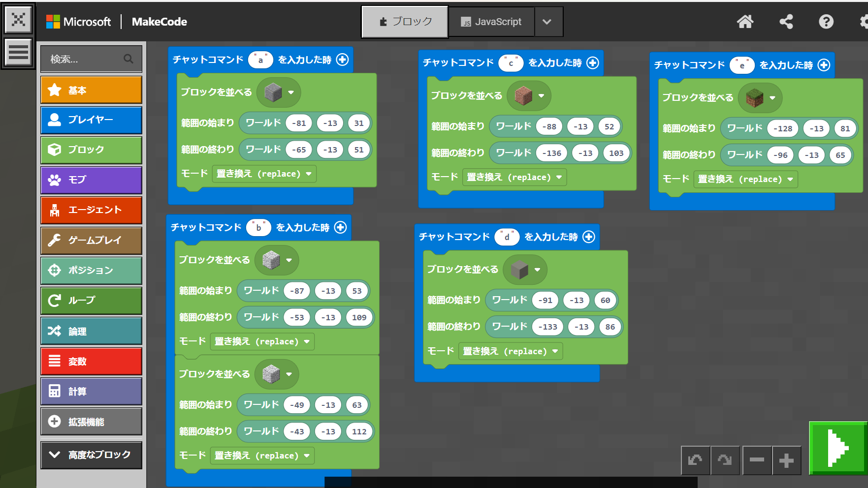Open 置き換え mode dropdown in command e
Screen dimensions: 868x488
click(x=746, y=179)
